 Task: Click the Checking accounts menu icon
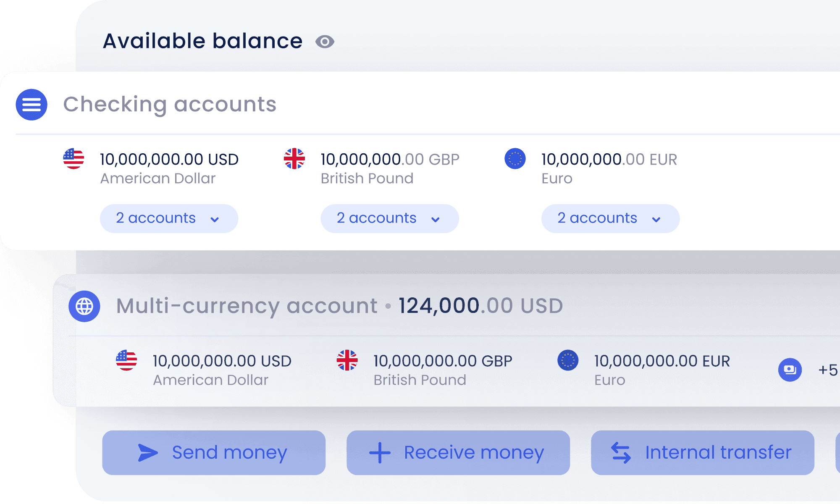(31, 105)
